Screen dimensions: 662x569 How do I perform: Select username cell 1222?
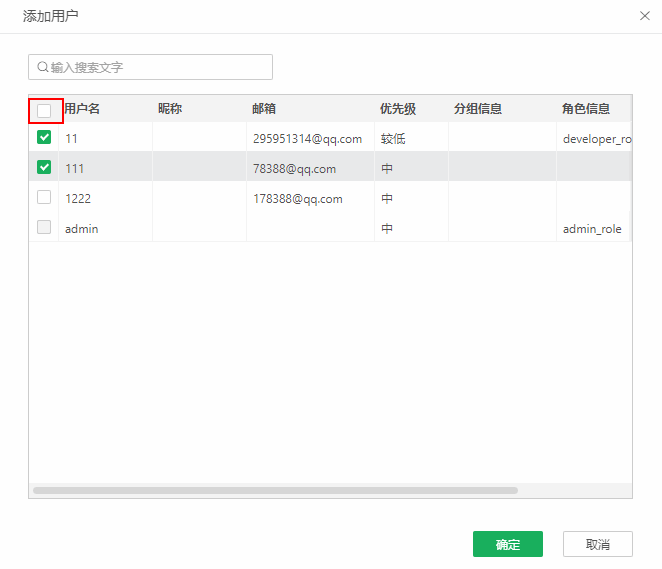(78, 199)
